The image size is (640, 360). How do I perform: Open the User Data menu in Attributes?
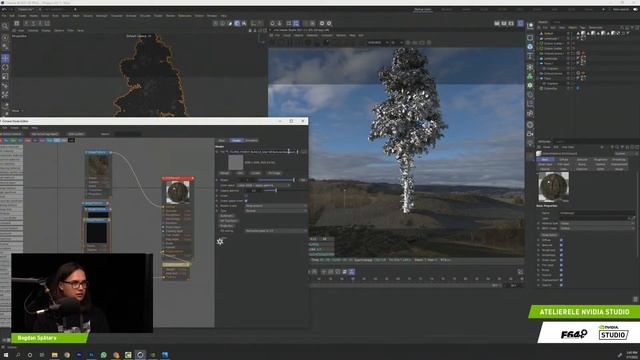click(x=568, y=147)
